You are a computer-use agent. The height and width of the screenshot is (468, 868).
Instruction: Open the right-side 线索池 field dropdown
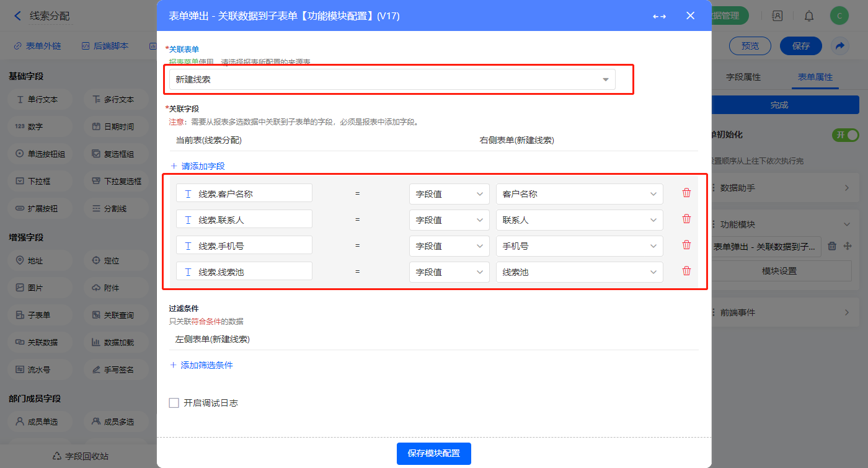[x=579, y=272]
